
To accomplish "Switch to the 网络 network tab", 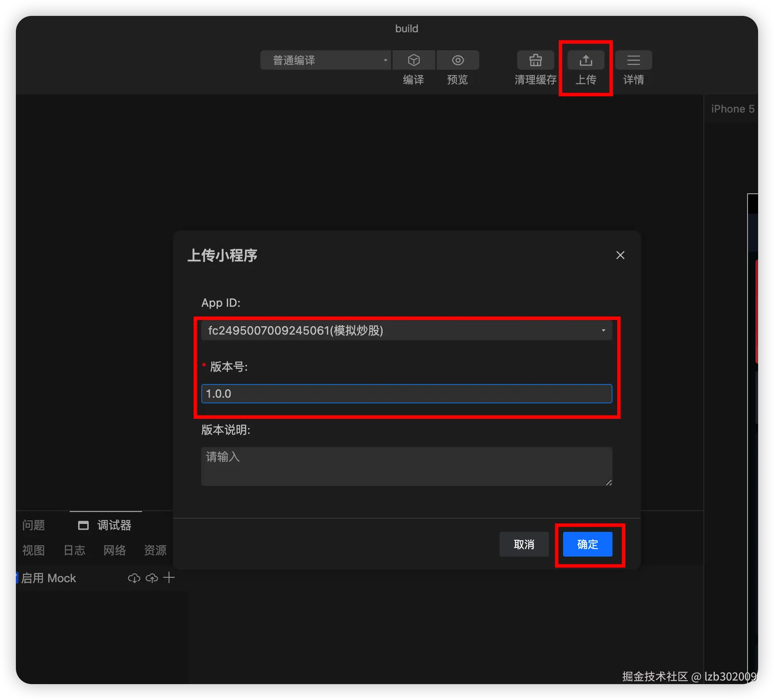I will 114,550.
